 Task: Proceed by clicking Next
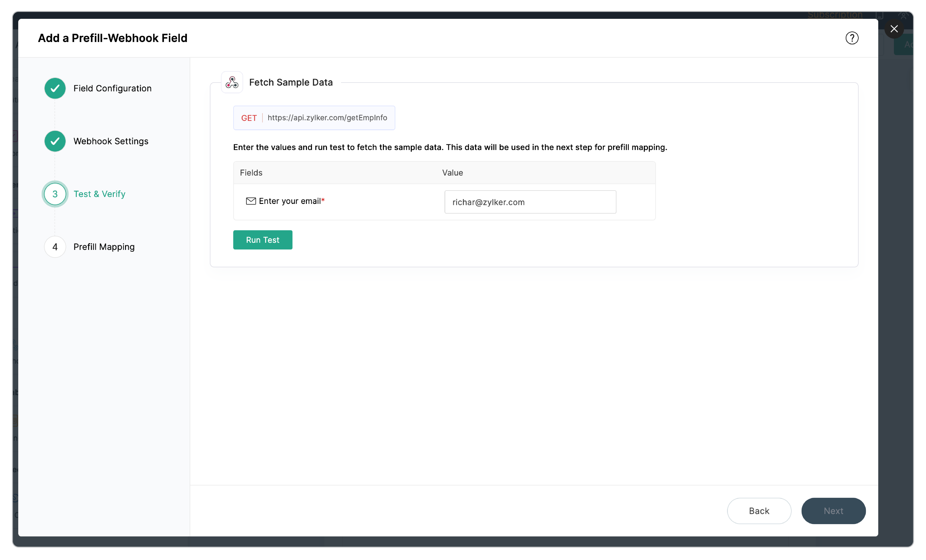tap(833, 511)
